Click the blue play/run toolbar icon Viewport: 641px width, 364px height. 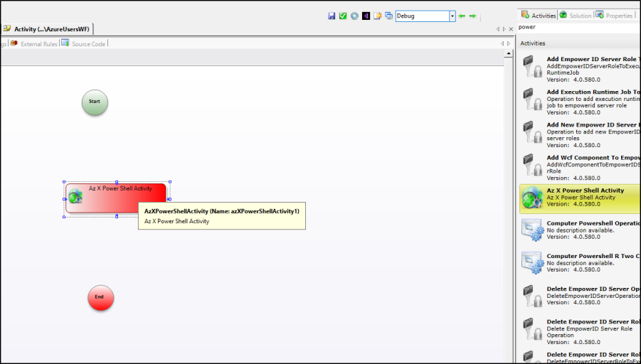click(x=354, y=16)
